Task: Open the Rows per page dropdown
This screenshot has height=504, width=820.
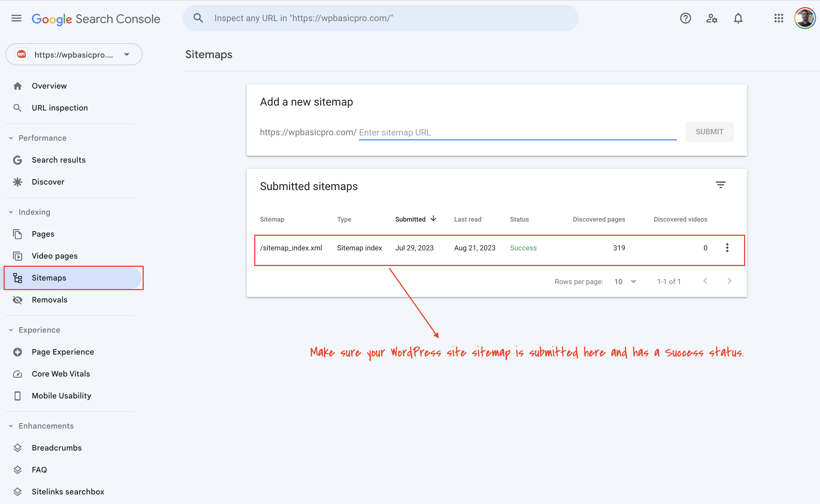Action: pyautogui.click(x=625, y=282)
